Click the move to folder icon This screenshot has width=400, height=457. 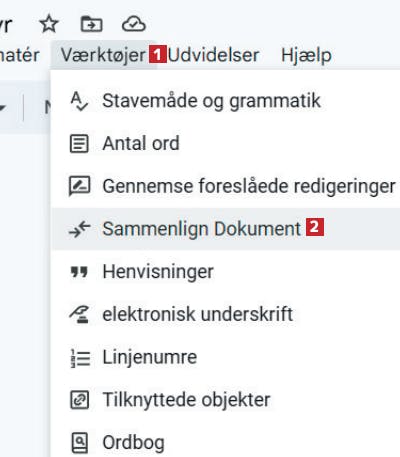pos(91,24)
